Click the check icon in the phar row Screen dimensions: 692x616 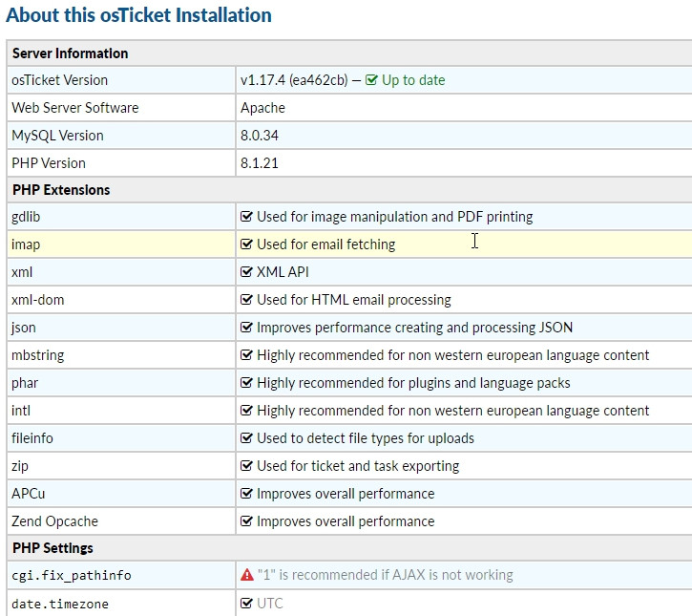[246, 382]
